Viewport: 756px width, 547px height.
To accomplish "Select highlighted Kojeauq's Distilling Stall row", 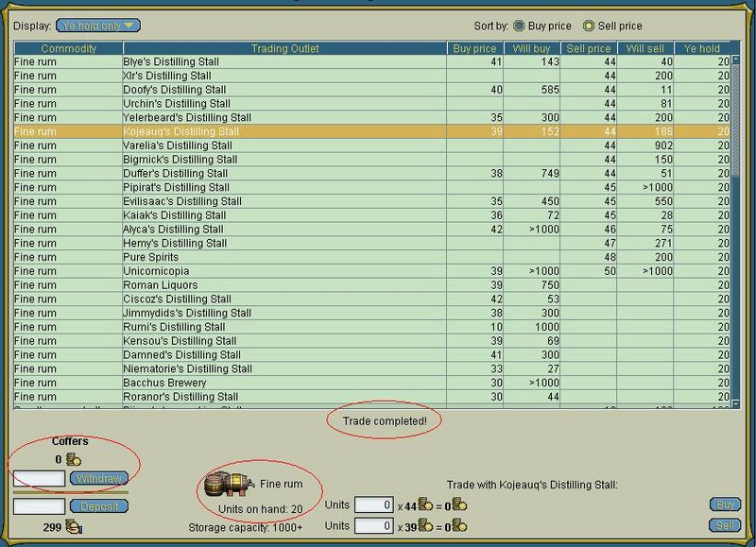I will click(372, 131).
